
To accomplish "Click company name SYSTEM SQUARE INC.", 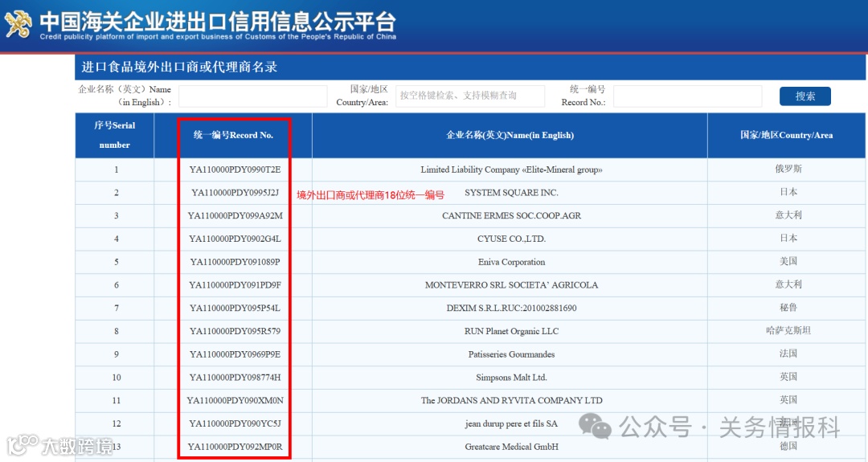I will [x=511, y=193].
